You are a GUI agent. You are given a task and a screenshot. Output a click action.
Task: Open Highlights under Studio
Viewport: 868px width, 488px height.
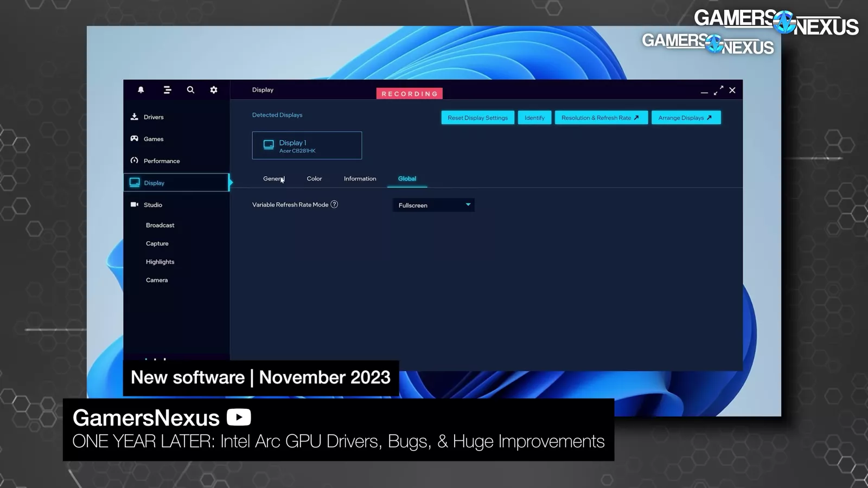(160, 262)
